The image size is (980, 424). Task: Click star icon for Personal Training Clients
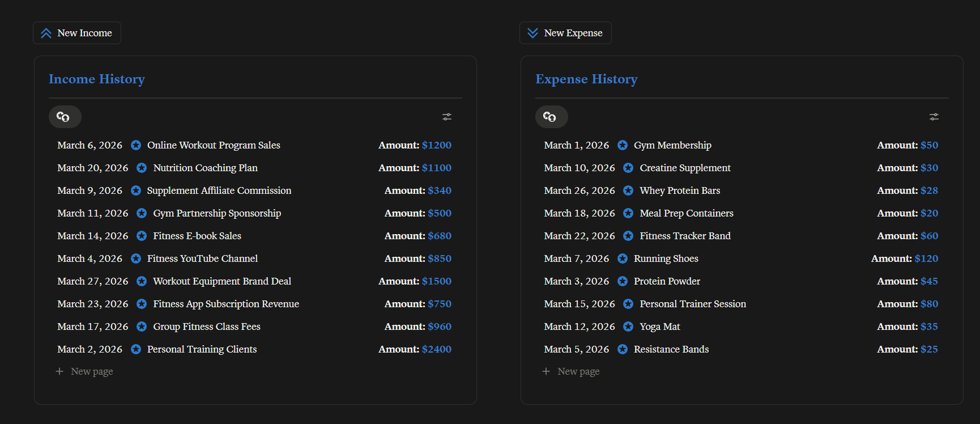(136, 349)
